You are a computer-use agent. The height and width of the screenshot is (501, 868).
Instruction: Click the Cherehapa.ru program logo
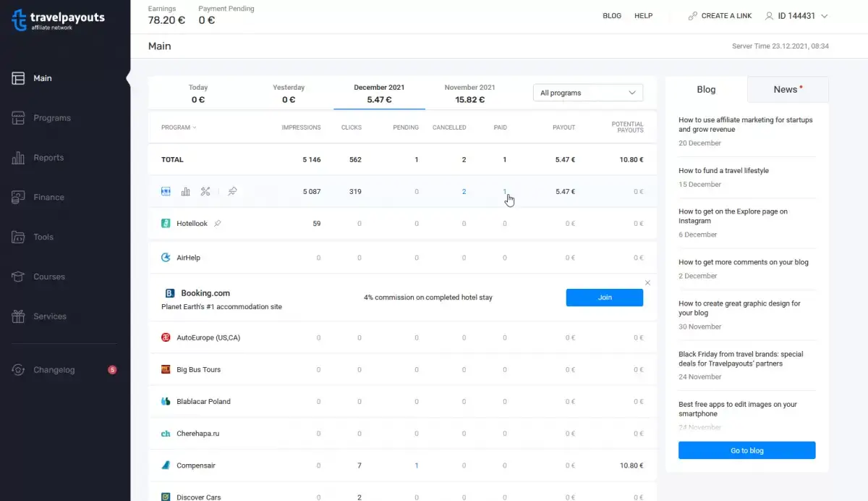point(166,434)
